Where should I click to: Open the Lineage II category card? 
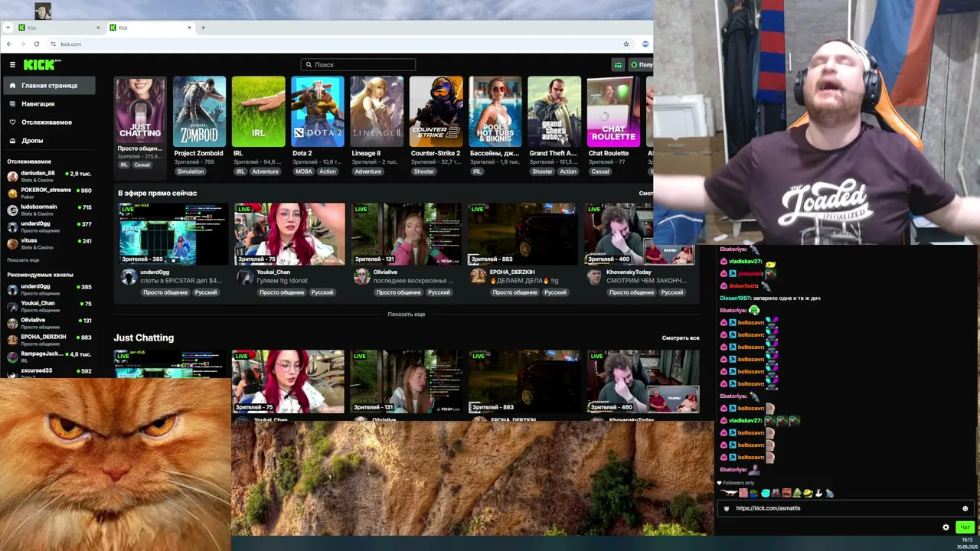pos(377,112)
